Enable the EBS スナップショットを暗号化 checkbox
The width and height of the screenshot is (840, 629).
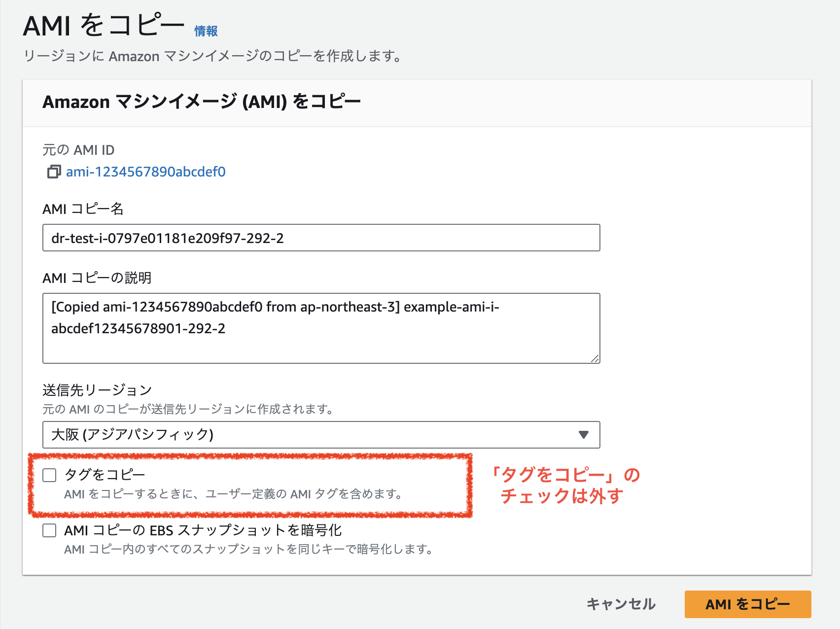[49, 531]
